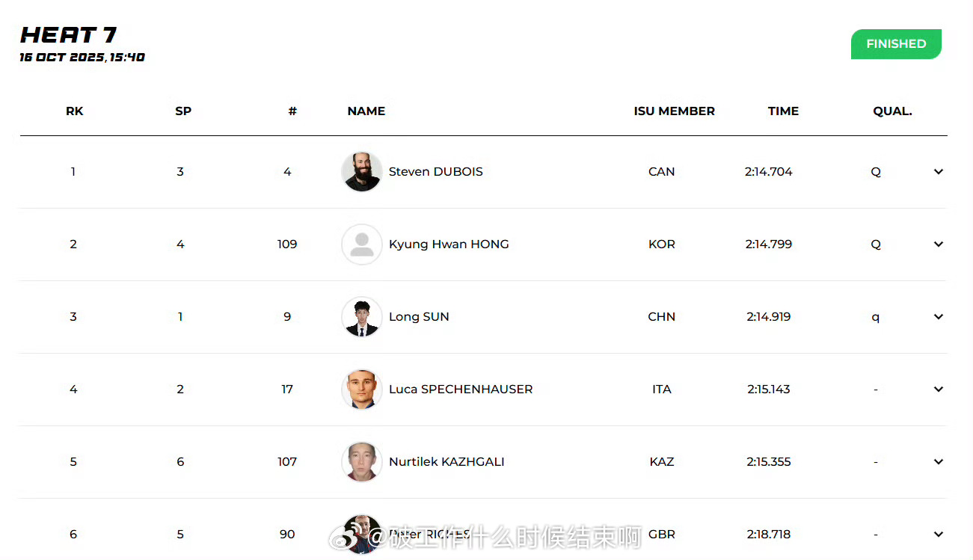This screenshot has width=973, height=560.
Task: Expand Luca SPECHENHAUSER row chevron
Action: pos(939,390)
